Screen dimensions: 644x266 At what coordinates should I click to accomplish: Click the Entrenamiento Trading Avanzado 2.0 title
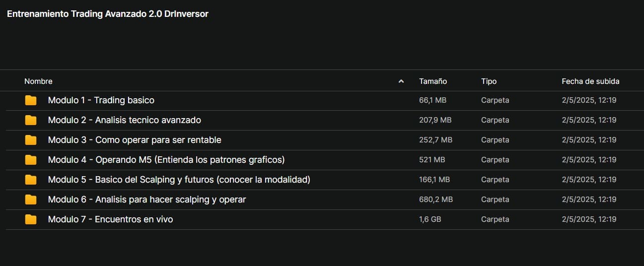point(108,14)
